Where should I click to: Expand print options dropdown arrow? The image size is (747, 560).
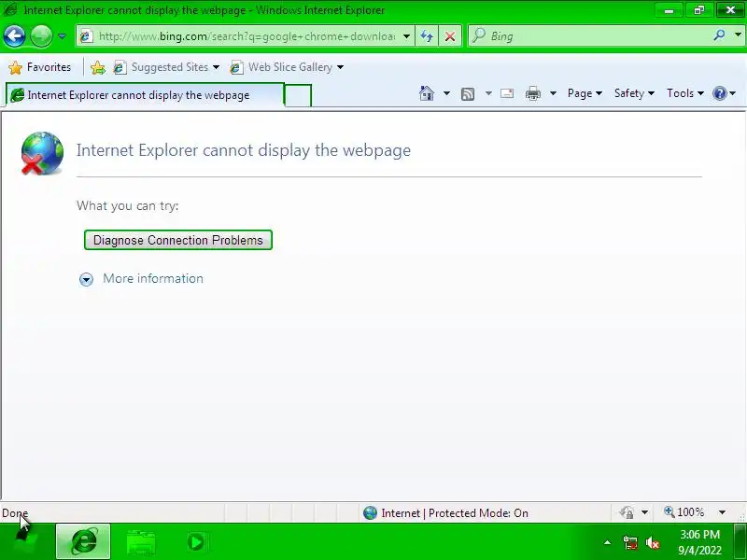click(x=553, y=93)
